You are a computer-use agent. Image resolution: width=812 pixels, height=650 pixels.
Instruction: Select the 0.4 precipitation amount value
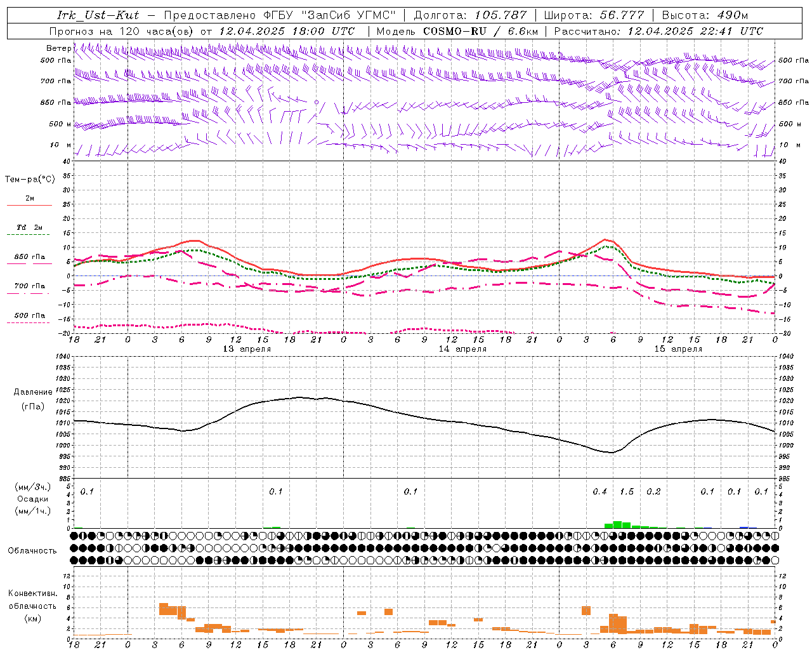599,492
